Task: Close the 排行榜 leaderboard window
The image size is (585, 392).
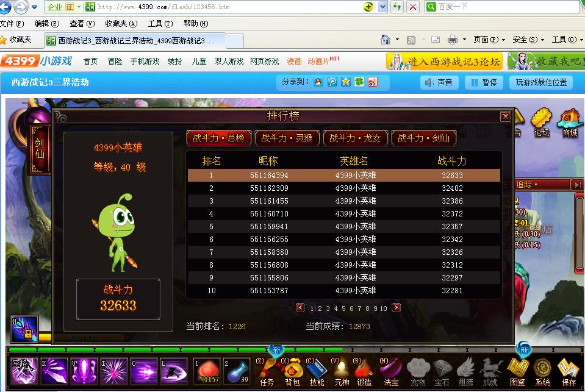Action: [506, 116]
